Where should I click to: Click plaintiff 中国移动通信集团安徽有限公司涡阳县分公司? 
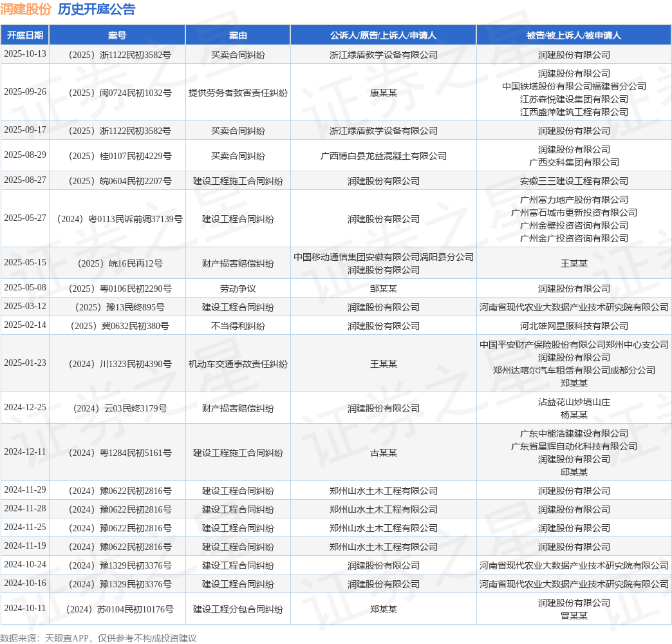[384, 257]
